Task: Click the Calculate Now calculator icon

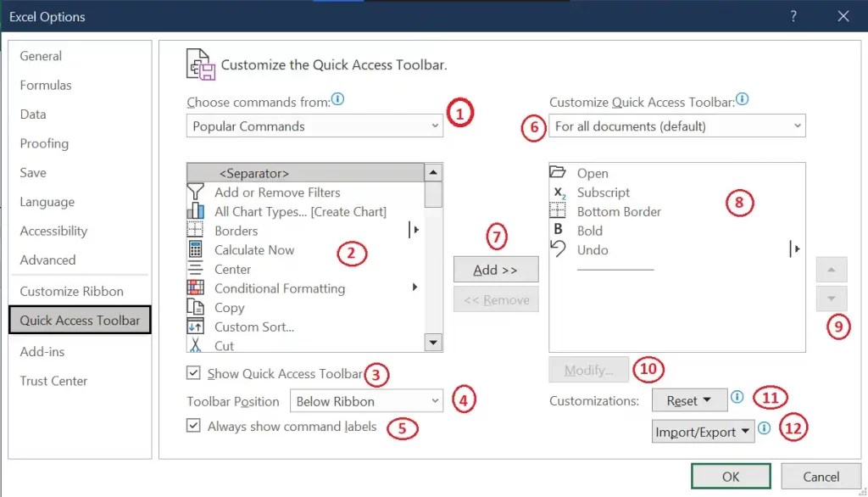Action: pyautogui.click(x=196, y=249)
